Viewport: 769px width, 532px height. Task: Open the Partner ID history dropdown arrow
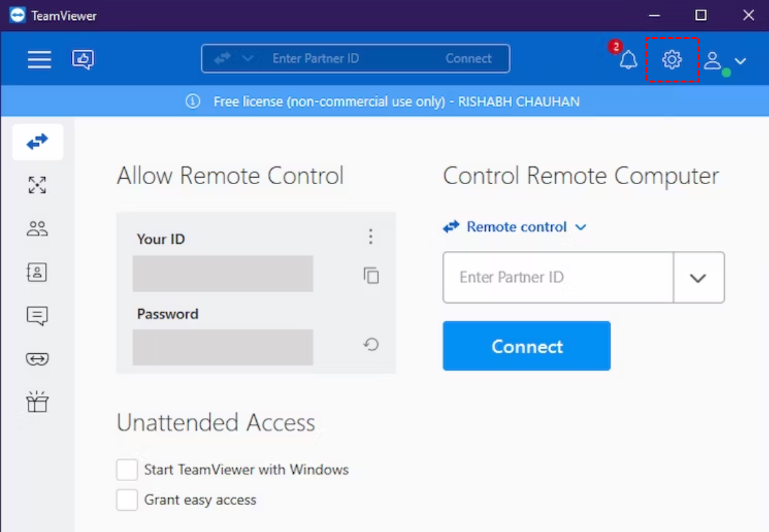[x=698, y=278]
